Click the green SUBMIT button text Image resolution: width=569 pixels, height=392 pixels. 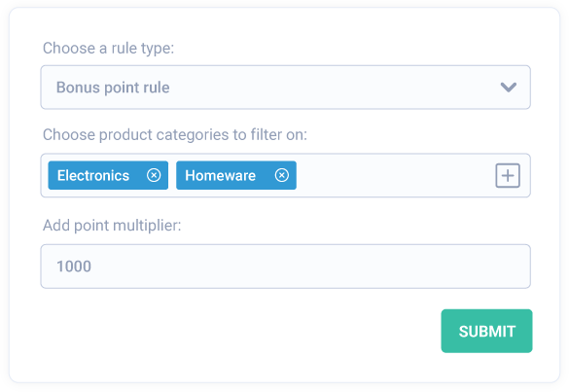click(x=487, y=332)
